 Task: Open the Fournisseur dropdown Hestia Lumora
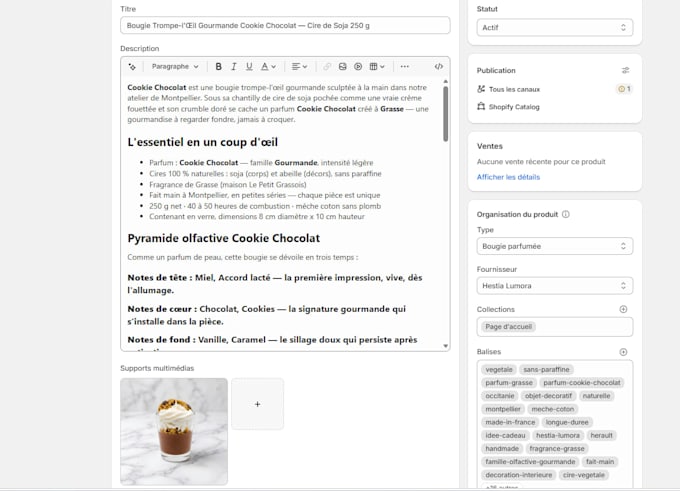555,286
